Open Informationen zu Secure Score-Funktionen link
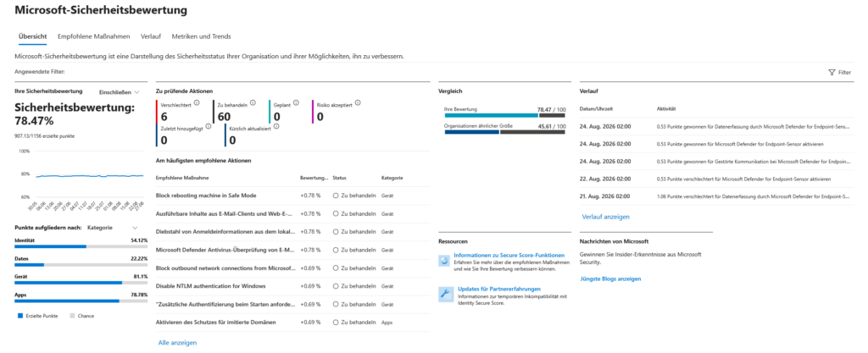Screen dimensions: 868x353 (509, 255)
